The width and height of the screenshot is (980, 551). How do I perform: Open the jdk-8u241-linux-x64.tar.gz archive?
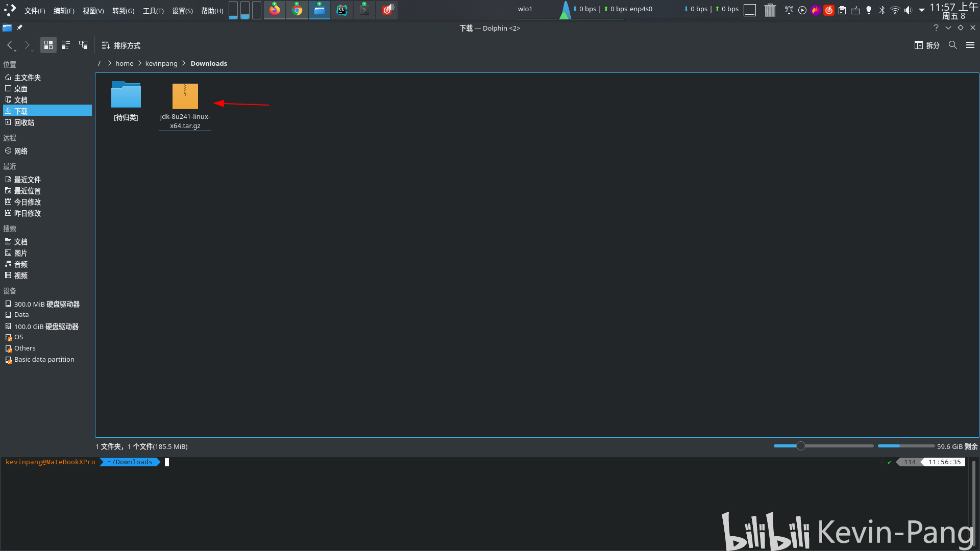pyautogui.click(x=185, y=97)
